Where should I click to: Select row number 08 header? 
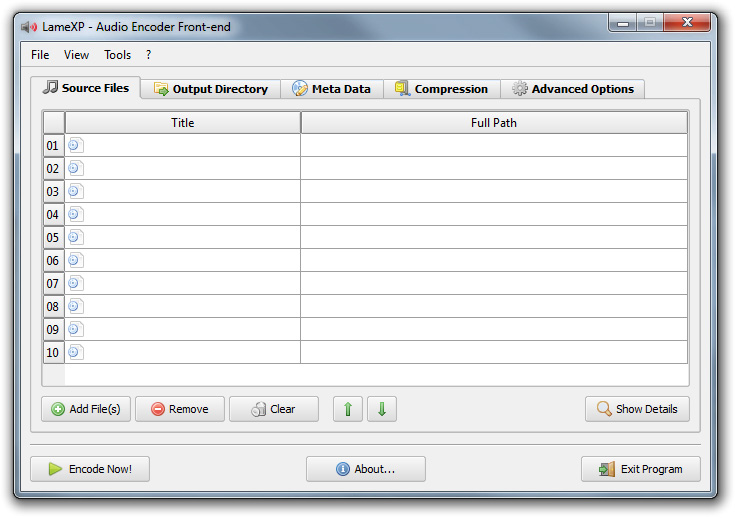pyautogui.click(x=53, y=306)
